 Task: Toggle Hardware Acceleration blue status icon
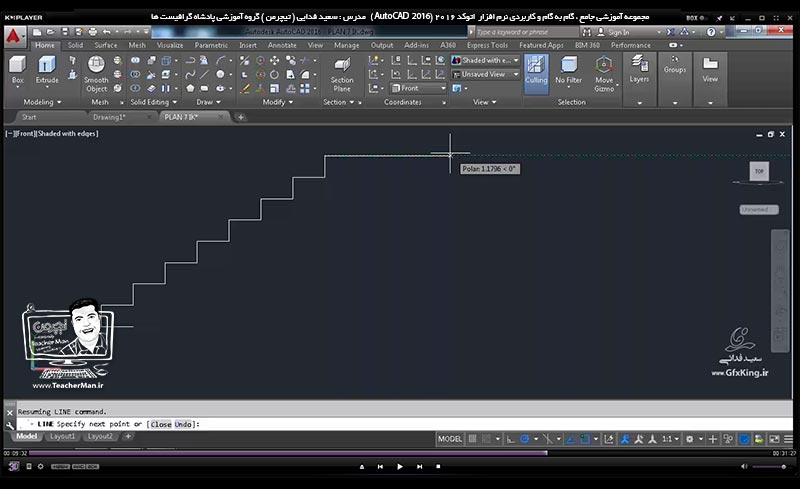(744, 439)
